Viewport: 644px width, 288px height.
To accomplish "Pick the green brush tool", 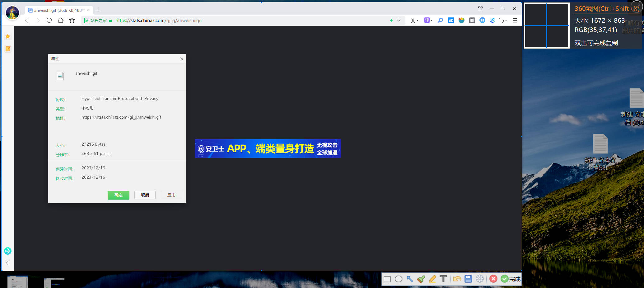I will click(421, 279).
